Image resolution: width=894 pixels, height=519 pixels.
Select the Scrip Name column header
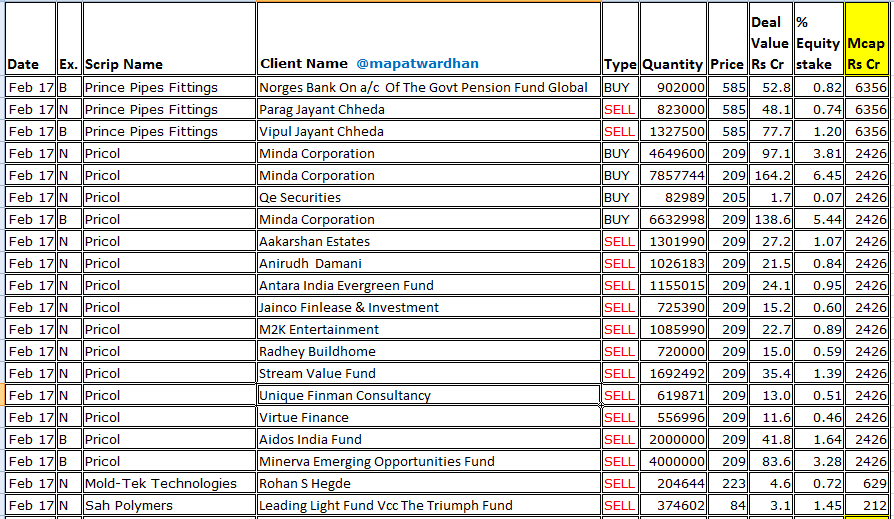[x=169, y=38]
